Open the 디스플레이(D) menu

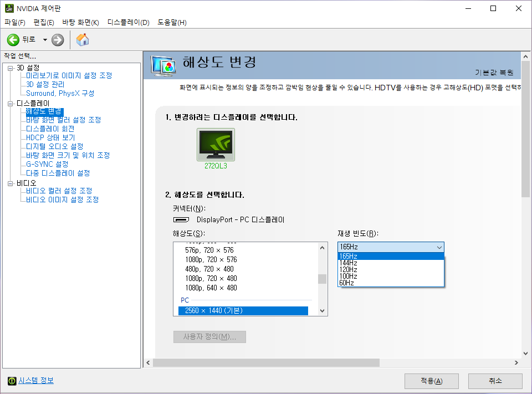[x=128, y=22]
